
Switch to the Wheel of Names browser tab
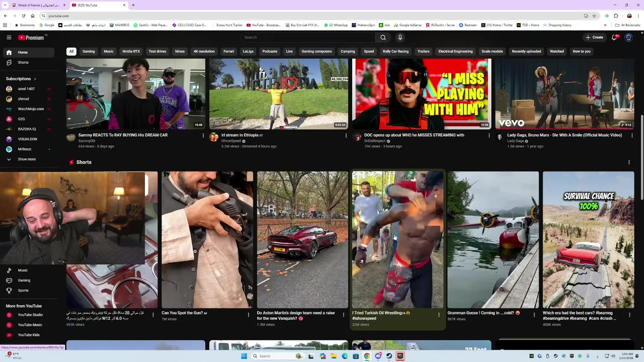point(37,5)
